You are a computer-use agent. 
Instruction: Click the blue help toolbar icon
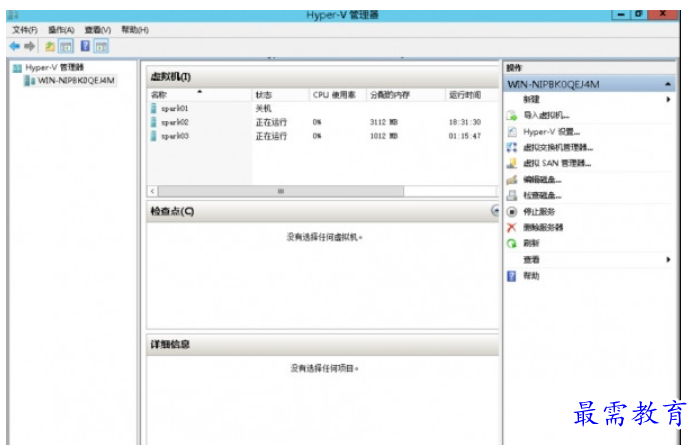click(85, 46)
